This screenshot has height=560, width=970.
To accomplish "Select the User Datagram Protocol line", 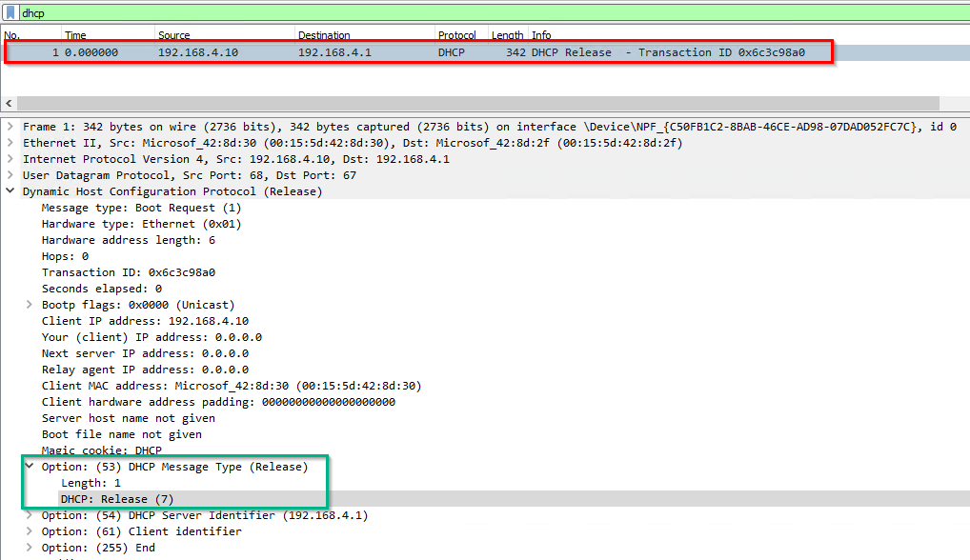I will [x=190, y=175].
